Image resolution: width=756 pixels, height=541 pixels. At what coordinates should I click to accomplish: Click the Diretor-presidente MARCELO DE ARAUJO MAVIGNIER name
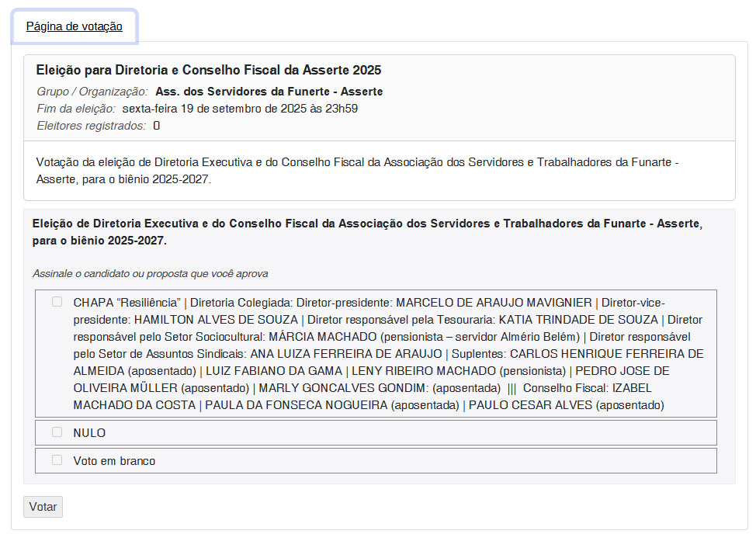coord(493,303)
